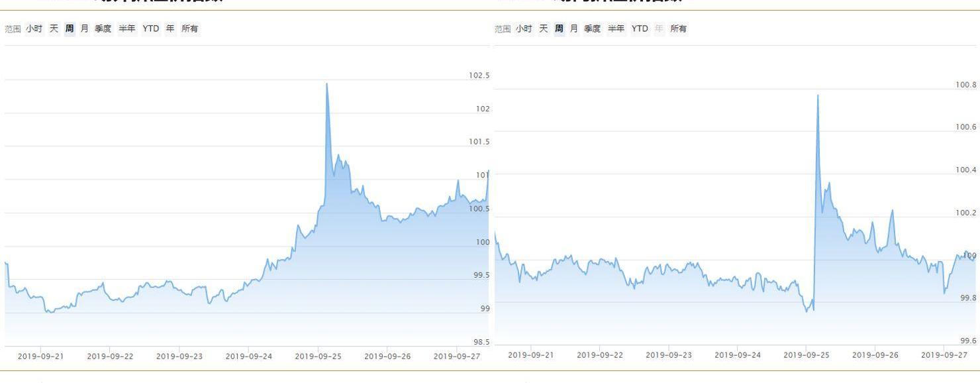Show 半年 range on the right chart
980x383 pixels.
pyautogui.click(x=617, y=28)
